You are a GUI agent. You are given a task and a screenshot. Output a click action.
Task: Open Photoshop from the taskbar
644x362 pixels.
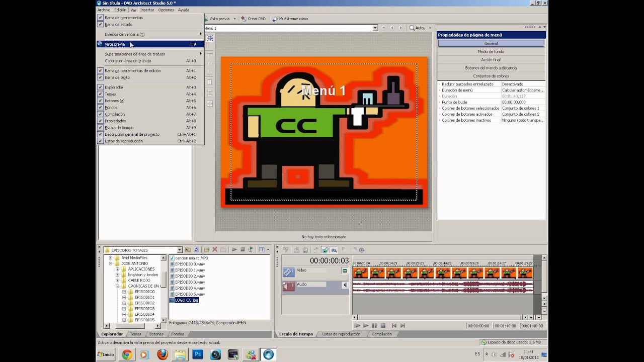click(x=198, y=355)
